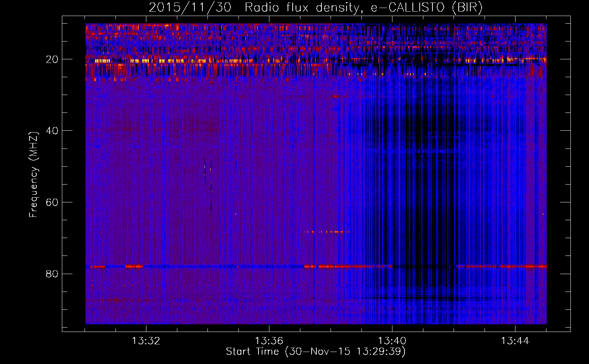Viewport: 589px width, 364px height.
Task: Click the 20 MHz frequency tick label
Action: [52, 59]
